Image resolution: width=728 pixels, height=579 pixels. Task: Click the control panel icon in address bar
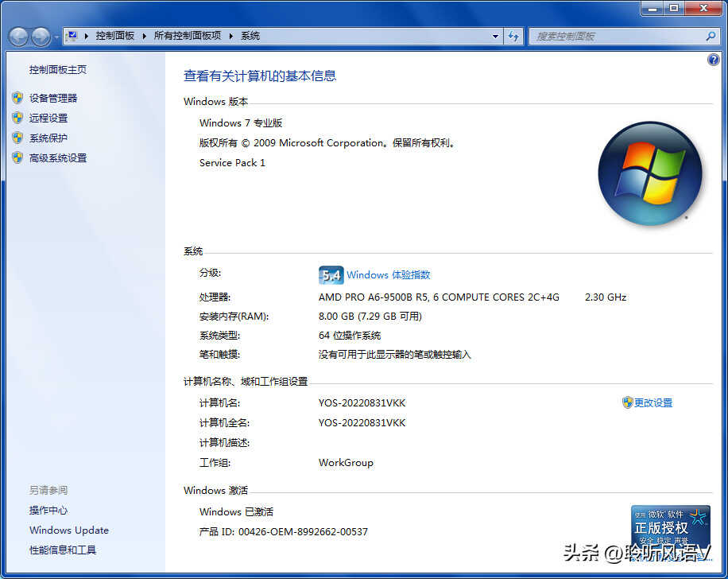point(72,36)
